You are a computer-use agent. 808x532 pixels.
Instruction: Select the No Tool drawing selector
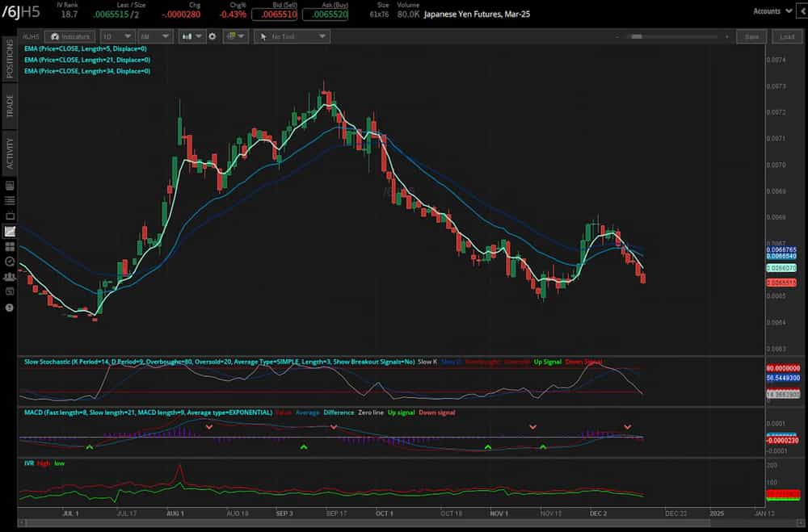coord(292,36)
